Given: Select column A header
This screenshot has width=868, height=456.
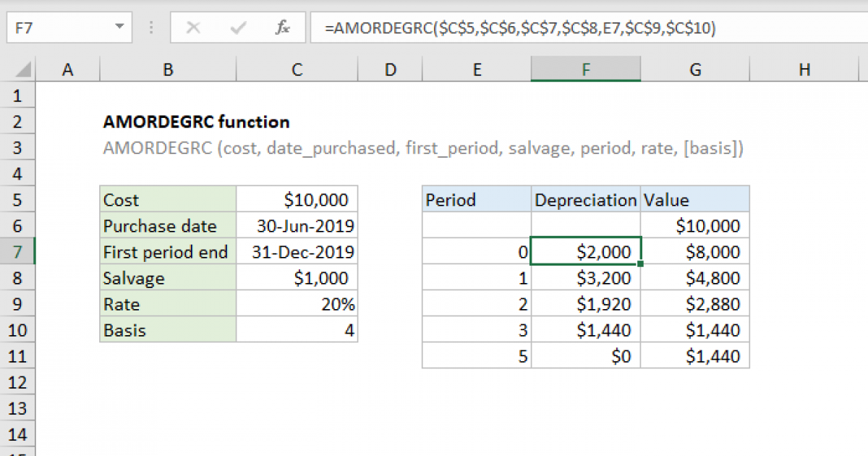Looking at the screenshot, I should pos(67,69).
